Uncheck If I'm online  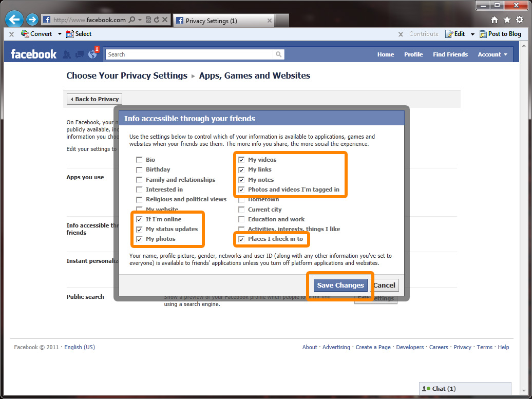point(139,219)
